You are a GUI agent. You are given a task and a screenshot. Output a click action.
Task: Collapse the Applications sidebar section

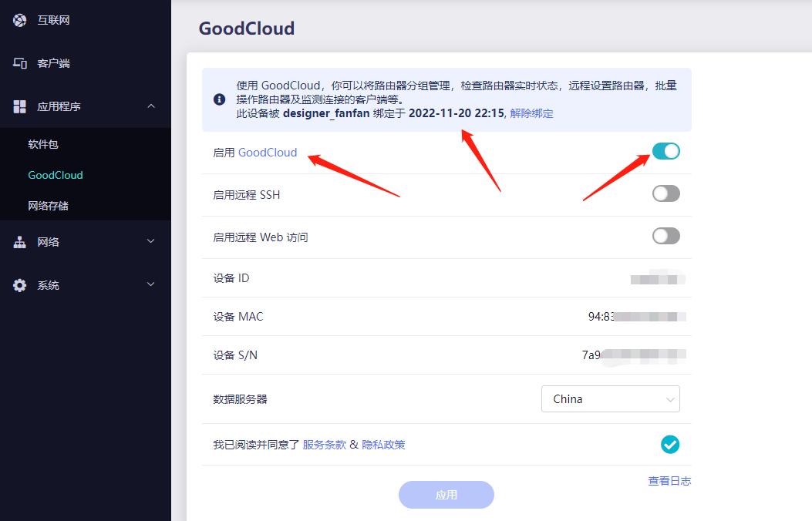[151, 106]
